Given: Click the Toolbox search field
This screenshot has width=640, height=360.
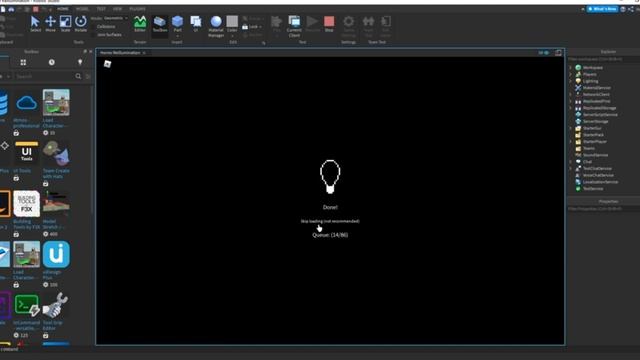Looking at the screenshot, I should point(44,76).
